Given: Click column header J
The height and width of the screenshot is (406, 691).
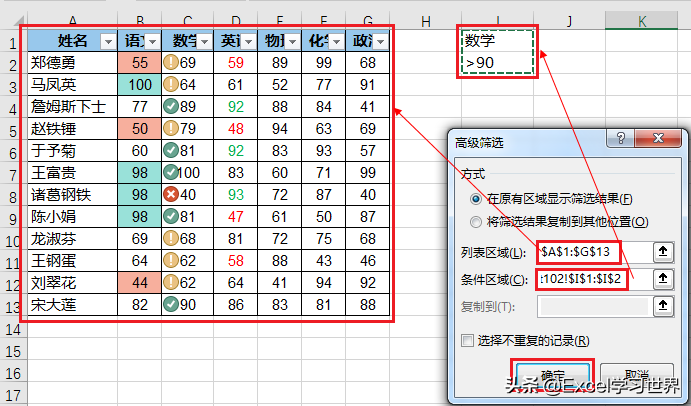Looking at the screenshot, I should coord(569,21).
